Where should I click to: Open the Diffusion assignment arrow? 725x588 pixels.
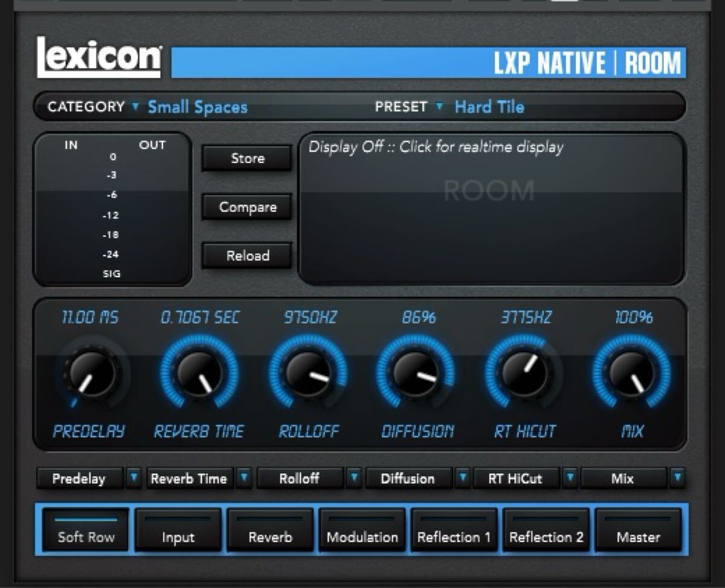pyautogui.click(x=462, y=478)
